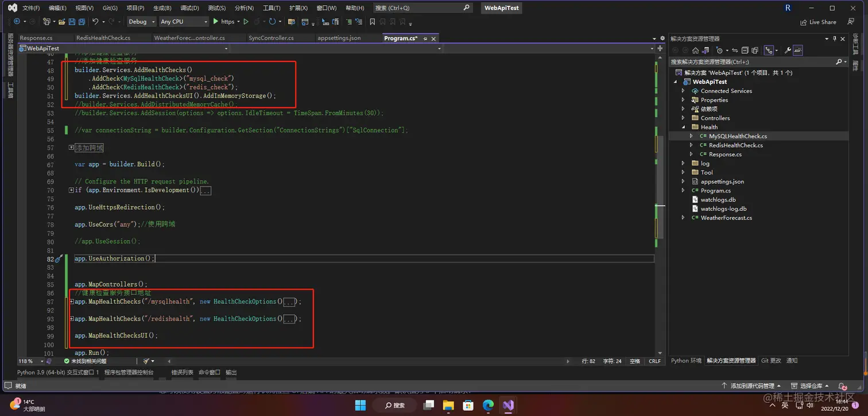Switch to the RedisHealthCheck.cs tab
This screenshot has width=868, height=416.
click(x=103, y=38)
